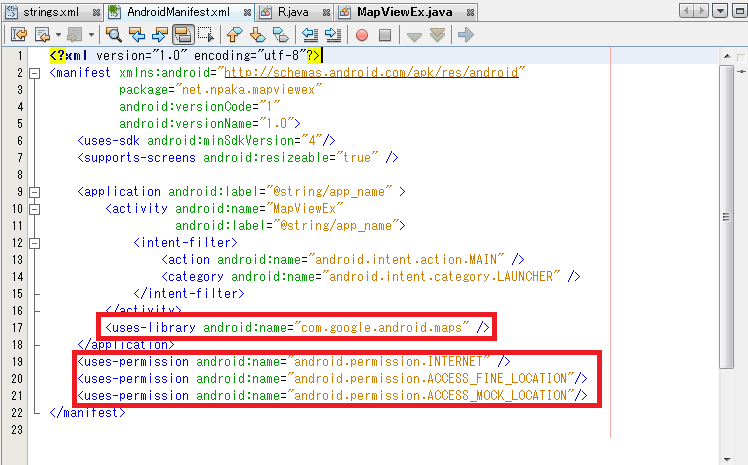Click the category LAUNCHER line

coord(371,276)
